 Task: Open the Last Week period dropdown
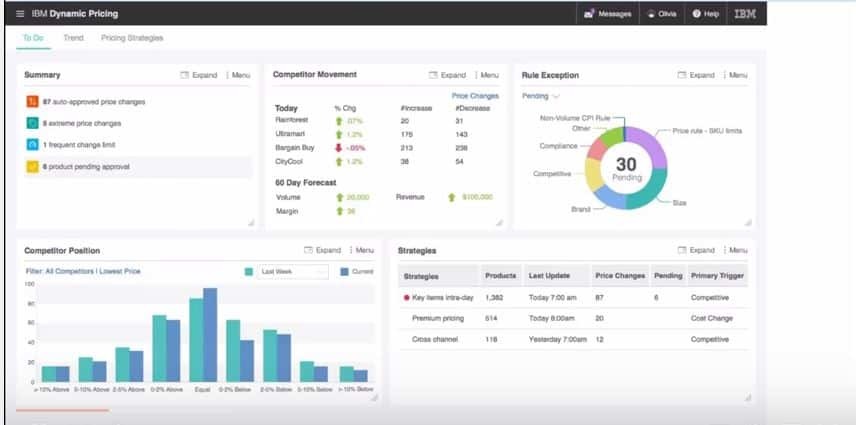click(x=292, y=271)
